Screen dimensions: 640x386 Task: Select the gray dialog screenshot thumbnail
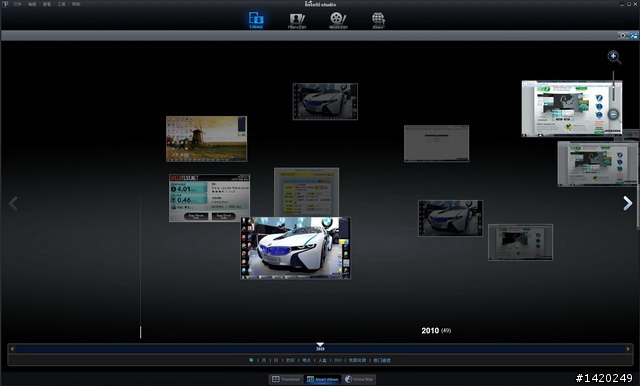click(x=437, y=144)
